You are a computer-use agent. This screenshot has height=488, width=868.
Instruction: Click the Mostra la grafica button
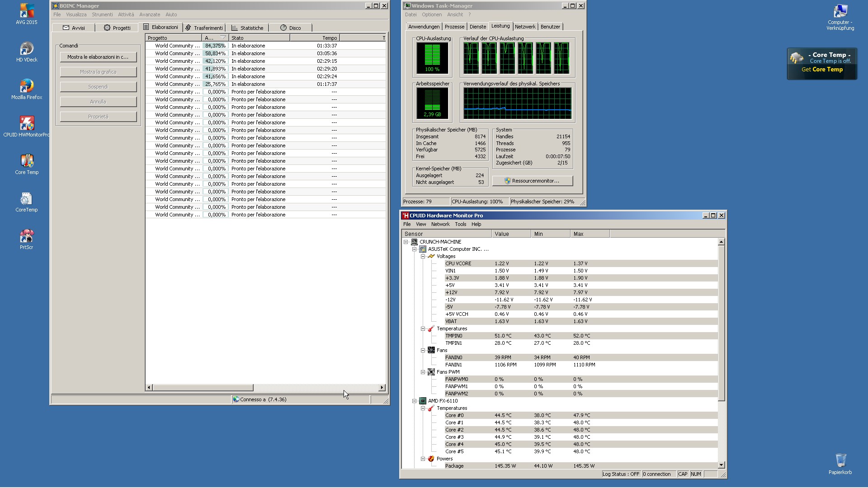pyautogui.click(x=98, y=72)
